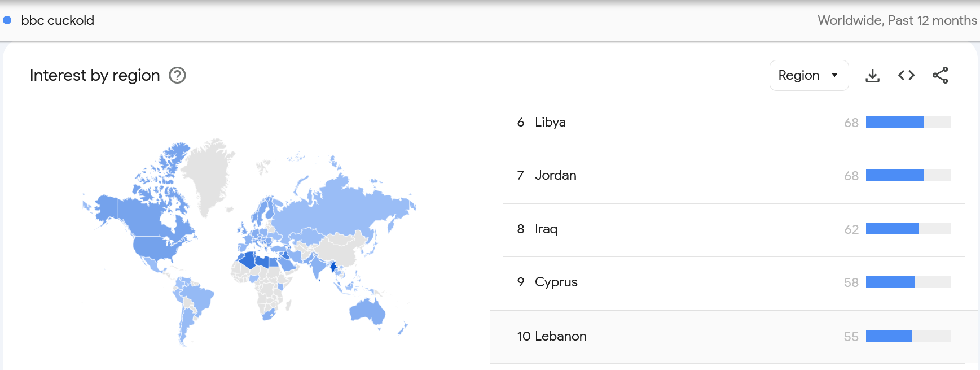The width and height of the screenshot is (980, 370).
Task: Click the Interest by region heading
Action: tap(95, 75)
